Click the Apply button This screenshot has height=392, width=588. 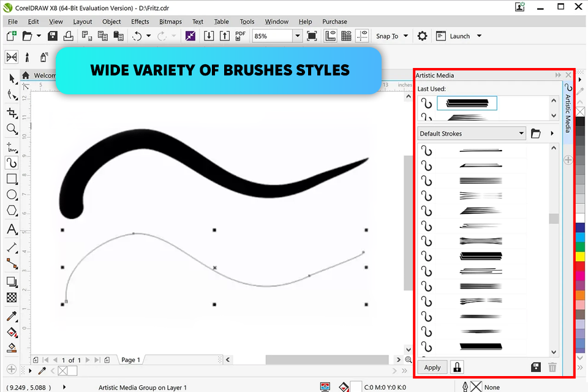point(432,367)
